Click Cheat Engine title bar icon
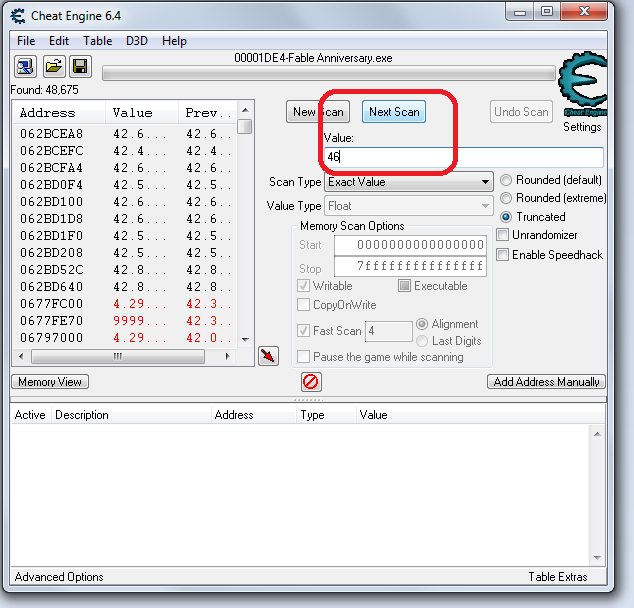634x608 pixels. coord(18,16)
